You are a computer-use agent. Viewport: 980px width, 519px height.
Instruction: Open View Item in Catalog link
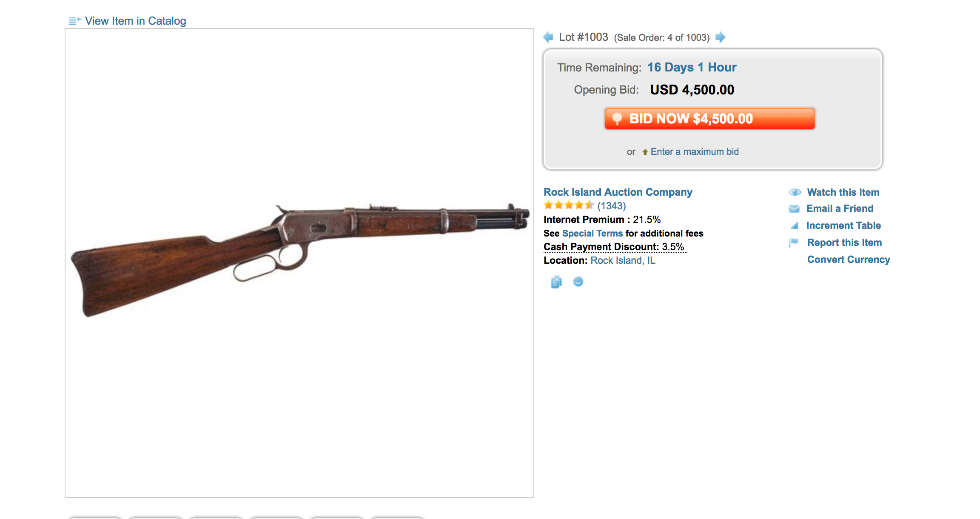[135, 21]
